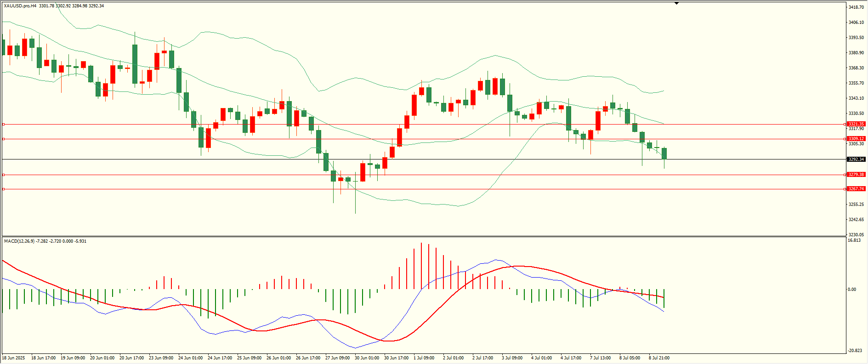This screenshot has height=364, width=868.
Task: Click the 3242.65 price scale value
Action: coord(856,220)
